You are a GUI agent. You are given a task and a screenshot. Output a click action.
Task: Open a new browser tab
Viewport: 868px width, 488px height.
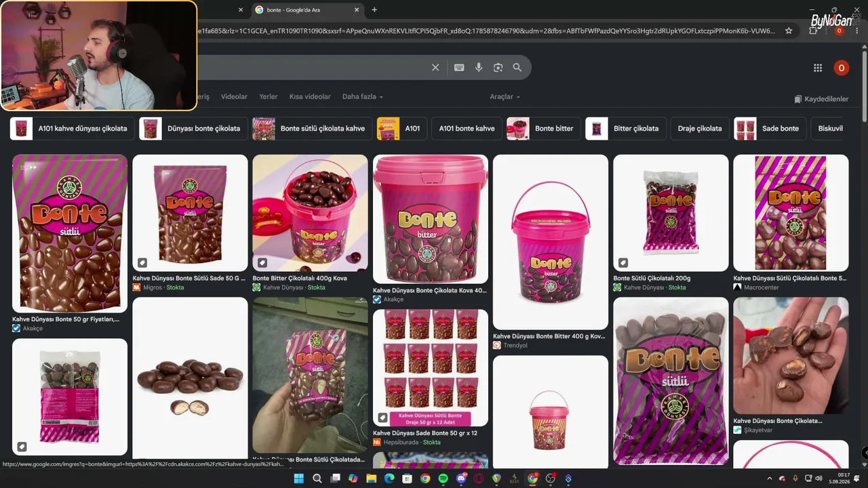click(374, 10)
